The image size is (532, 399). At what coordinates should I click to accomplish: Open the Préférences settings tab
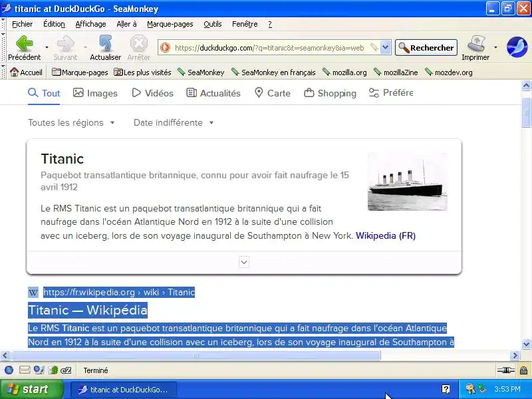click(391, 92)
